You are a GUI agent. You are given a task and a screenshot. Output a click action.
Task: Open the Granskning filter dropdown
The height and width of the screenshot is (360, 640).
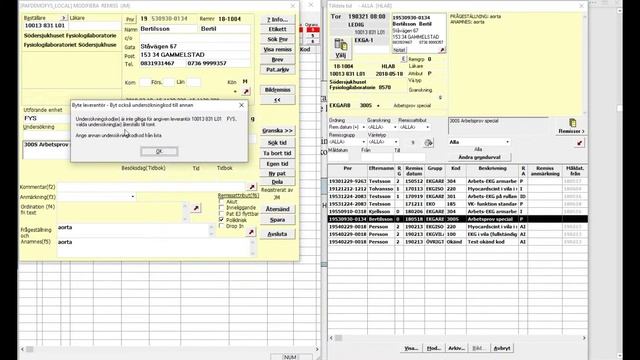click(395, 127)
